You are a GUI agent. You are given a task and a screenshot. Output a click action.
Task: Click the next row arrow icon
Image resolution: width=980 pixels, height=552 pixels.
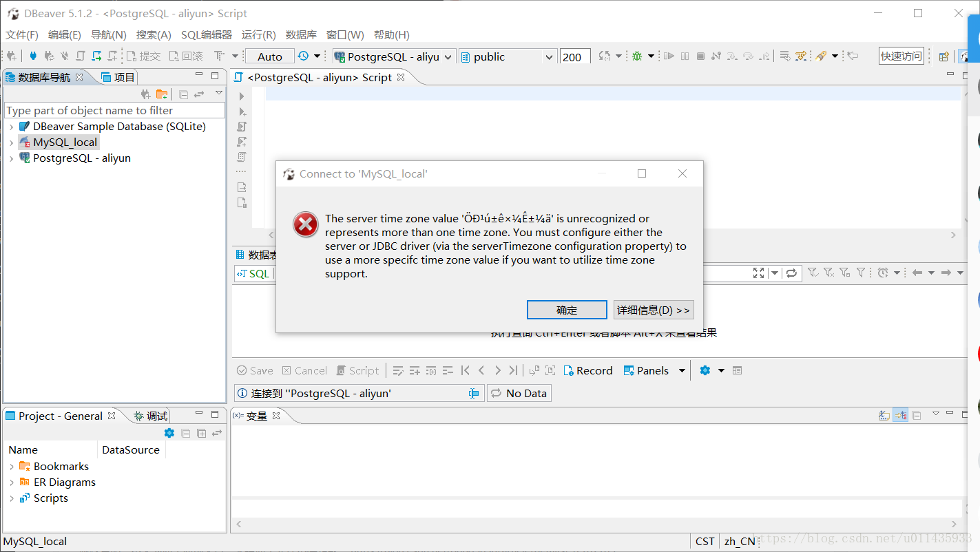click(x=498, y=370)
